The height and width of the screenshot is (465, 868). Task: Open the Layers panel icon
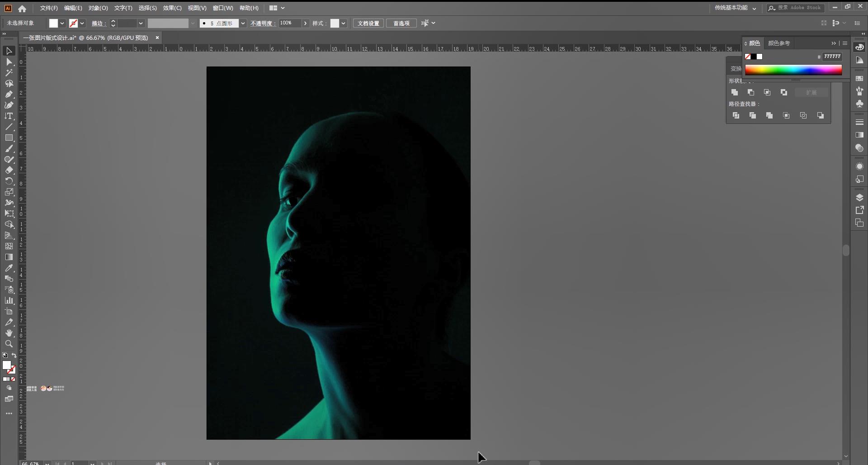859,198
